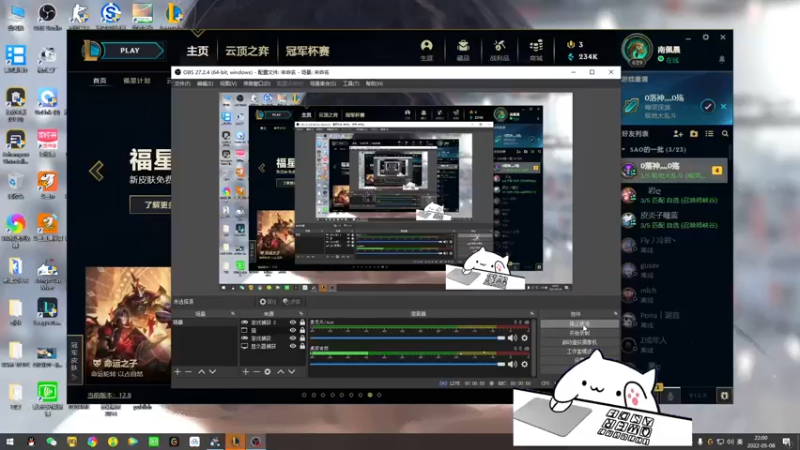Hide the 显示器捕获 source with eye icon
Image resolution: width=800 pixels, height=450 pixels.
coord(293,346)
